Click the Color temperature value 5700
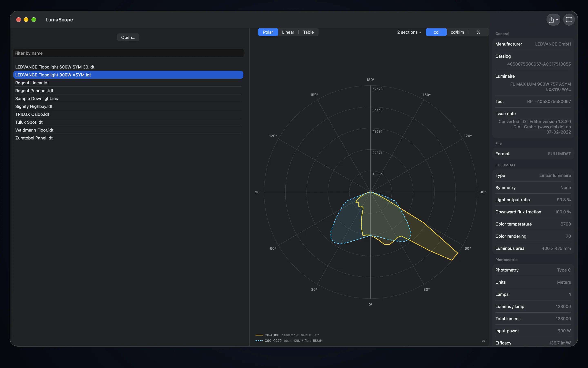 click(566, 224)
